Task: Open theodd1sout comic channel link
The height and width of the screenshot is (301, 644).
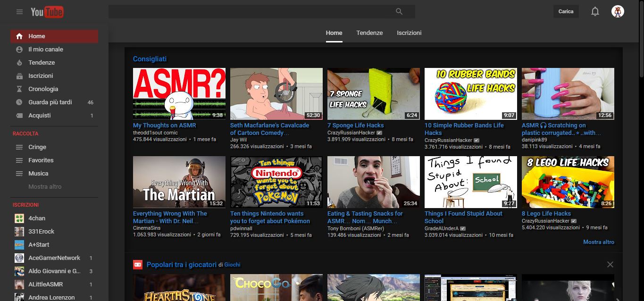Action: (x=155, y=133)
